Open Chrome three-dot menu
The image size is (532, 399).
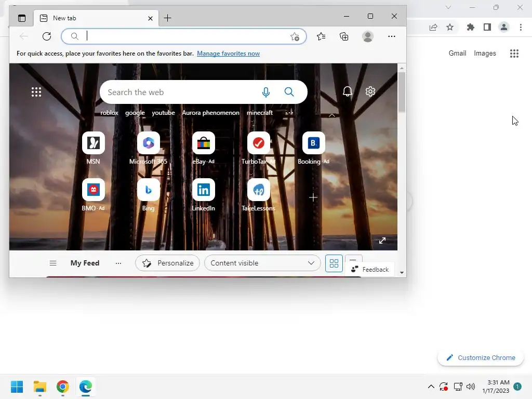coord(521,27)
